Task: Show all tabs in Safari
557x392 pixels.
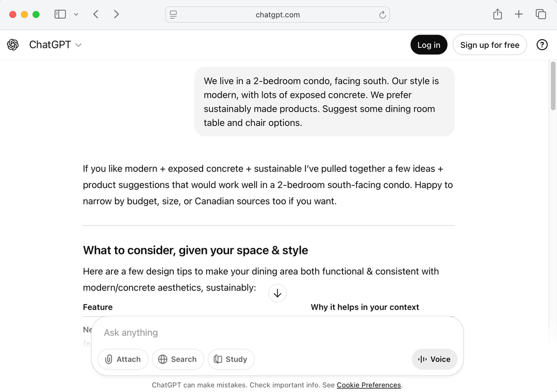Action: [x=540, y=14]
